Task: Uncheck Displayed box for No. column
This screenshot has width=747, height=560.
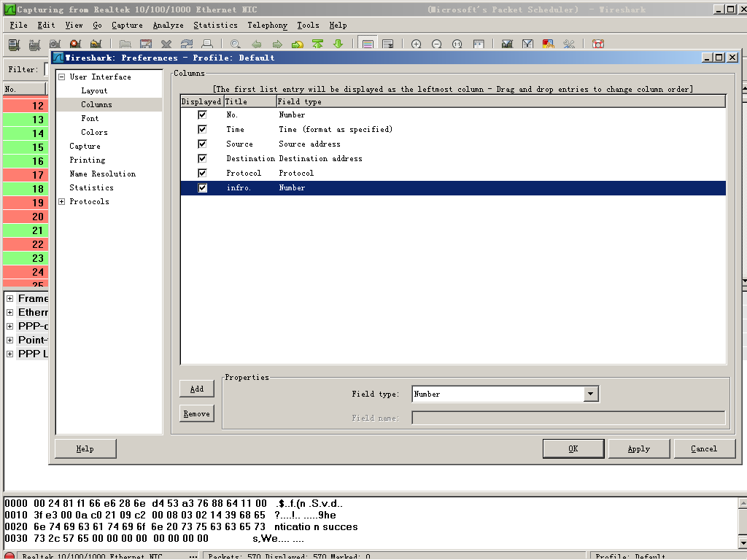Action: (x=203, y=114)
